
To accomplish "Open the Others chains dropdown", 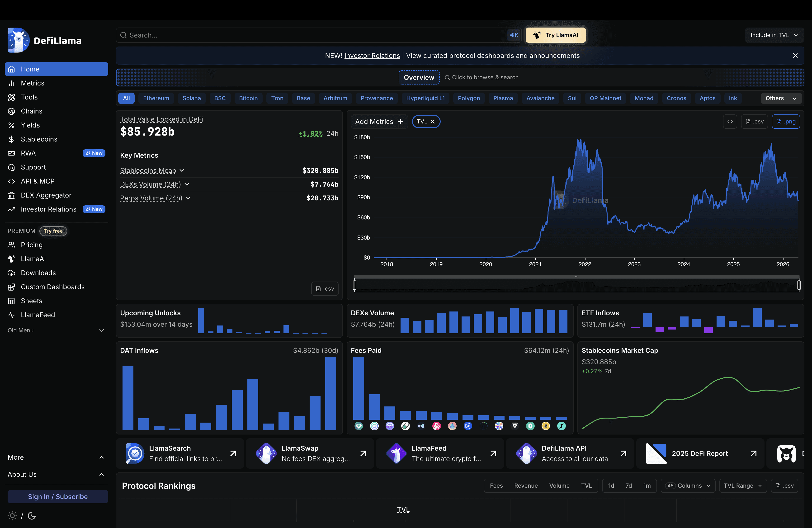I will click(781, 98).
